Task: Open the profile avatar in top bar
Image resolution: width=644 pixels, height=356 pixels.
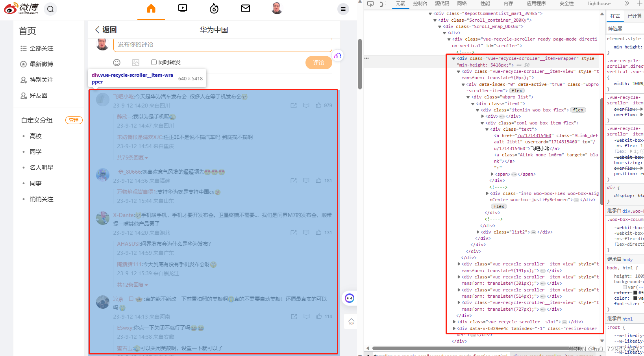Action: [x=277, y=8]
